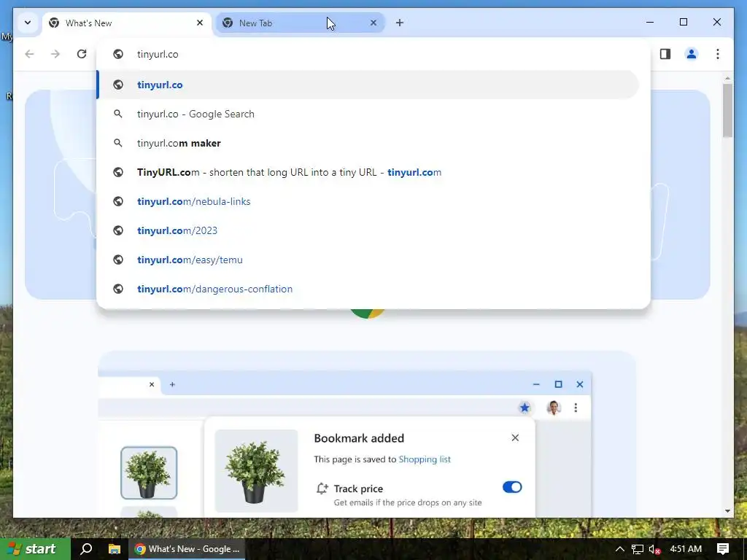The width and height of the screenshot is (747, 560).
Task: Click the profile photo in illustration
Action: 554,408
